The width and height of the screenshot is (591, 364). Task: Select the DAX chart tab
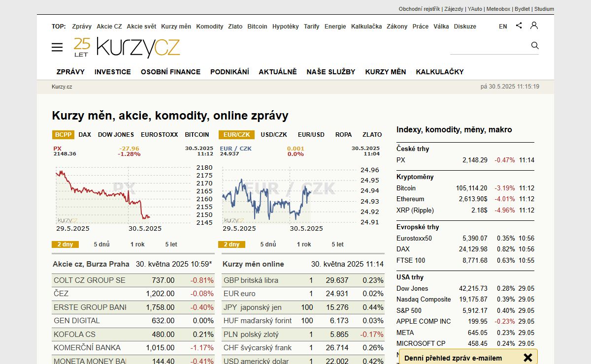point(85,134)
